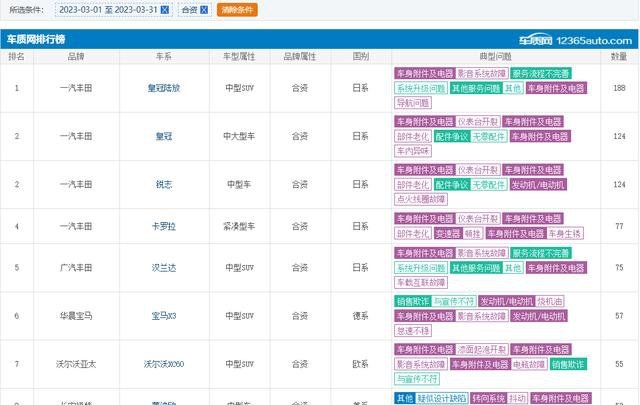The width and height of the screenshot is (640, 405).
Task: Click the 排名 column header
Action: pos(16,56)
